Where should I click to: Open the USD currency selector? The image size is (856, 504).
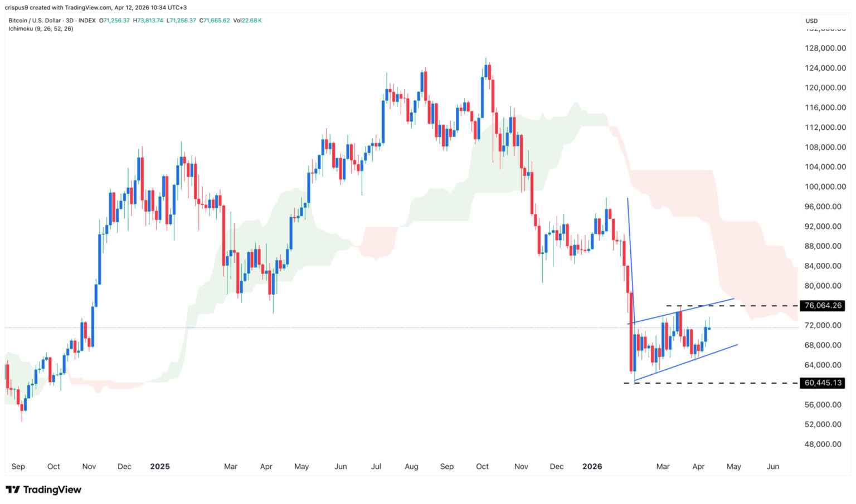point(811,21)
